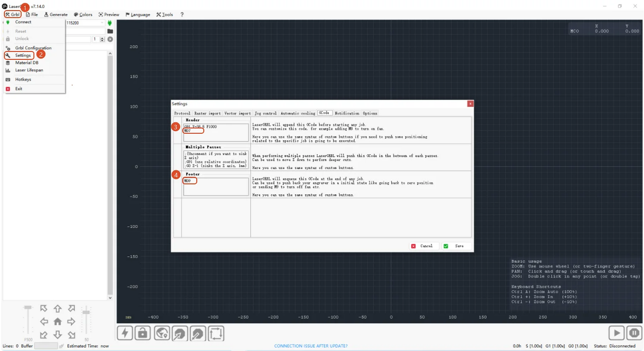Click the passes count stepper arrows
Image resolution: width=644 pixels, height=351 pixels.
(103, 39)
